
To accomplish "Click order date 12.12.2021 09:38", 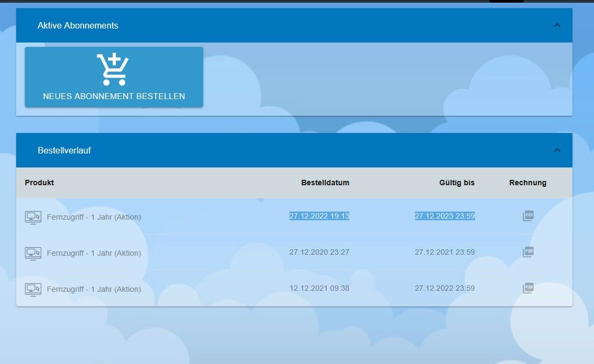I will 319,288.
